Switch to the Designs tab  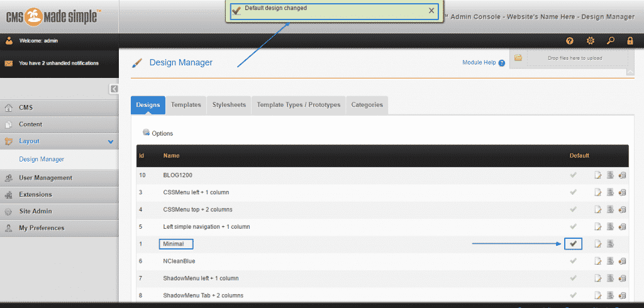tap(148, 105)
